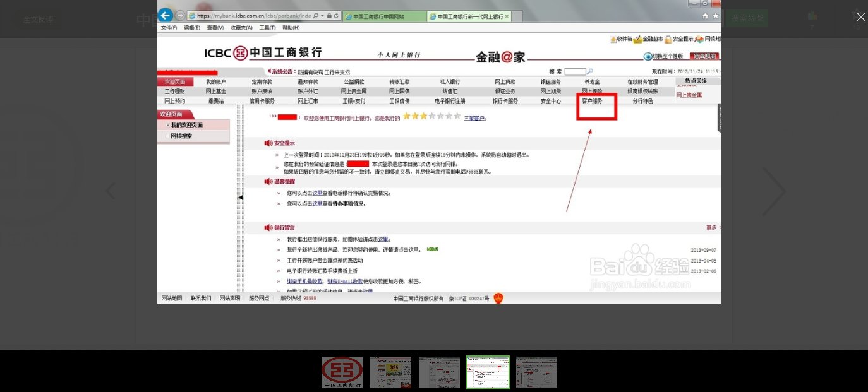
Task: Open the address bar history dropdown arrow
Action: click(322, 16)
